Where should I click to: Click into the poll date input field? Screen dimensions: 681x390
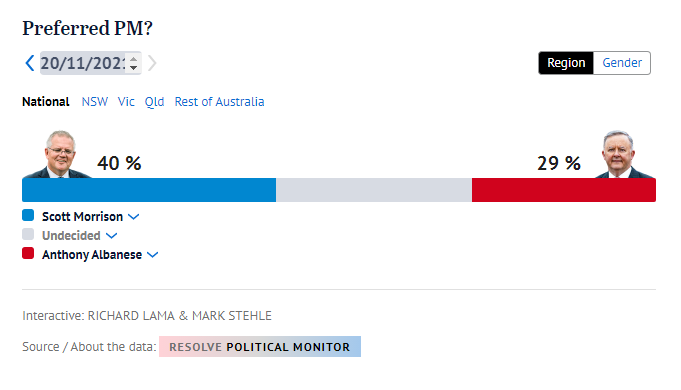coord(83,63)
